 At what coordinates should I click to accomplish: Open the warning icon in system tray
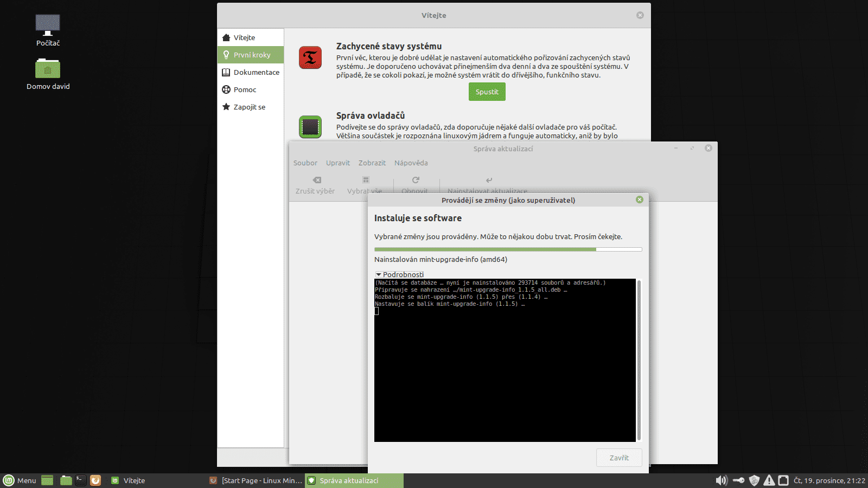point(769,480)
